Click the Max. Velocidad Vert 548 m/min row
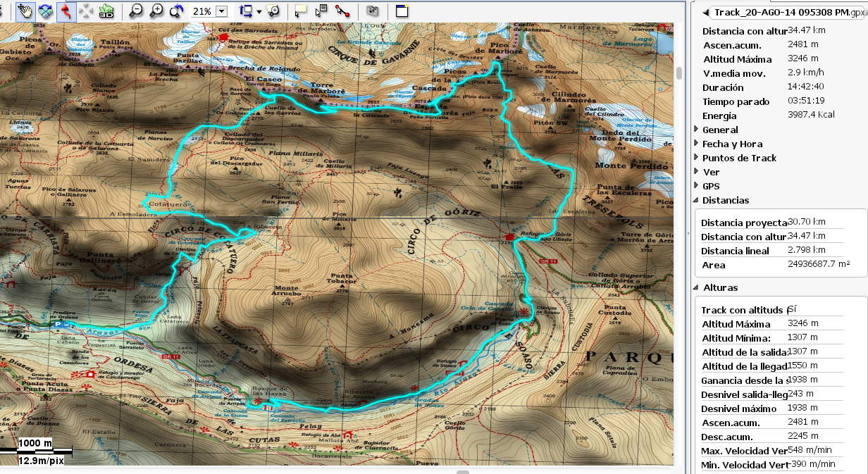The image size is (868, 474). [771, 451]
